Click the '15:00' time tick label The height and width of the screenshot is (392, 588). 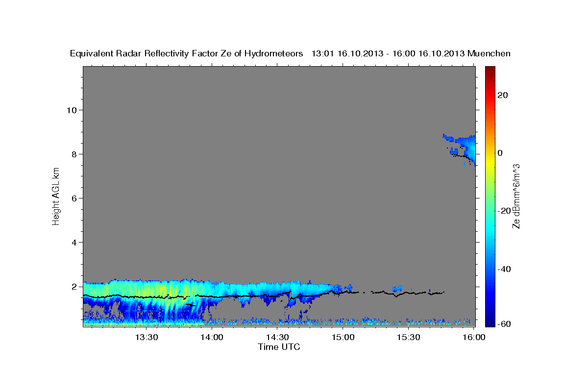pyautogui.click(x=343, y=337)
